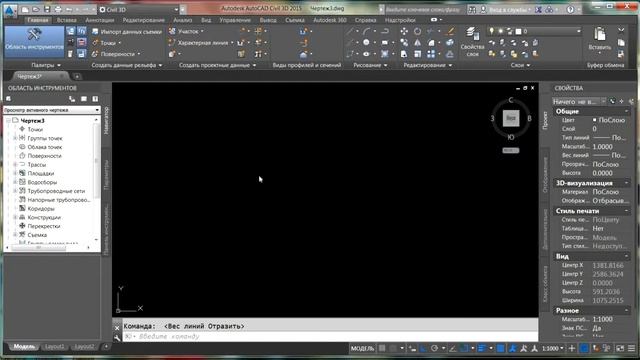Open the Civil 3D workspace dropdown
Image resolution: width=640 pixels, height=360 pixels.
coord(139,9)
